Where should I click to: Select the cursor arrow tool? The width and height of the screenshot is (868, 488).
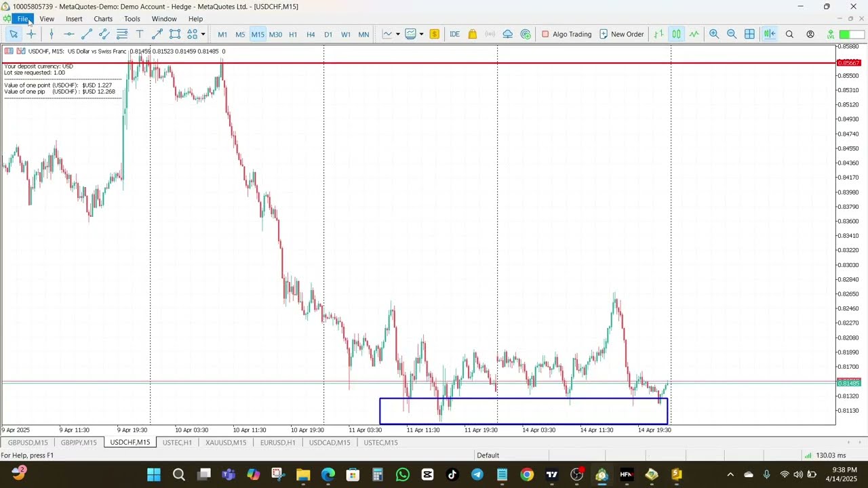[x=14, y=34]
